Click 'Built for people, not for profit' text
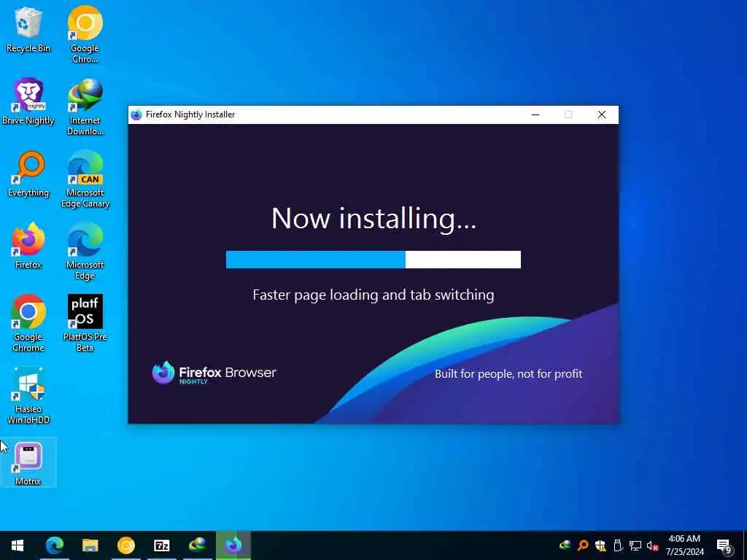The width and height of the screenshot is (747, 560). click(508, 374)
